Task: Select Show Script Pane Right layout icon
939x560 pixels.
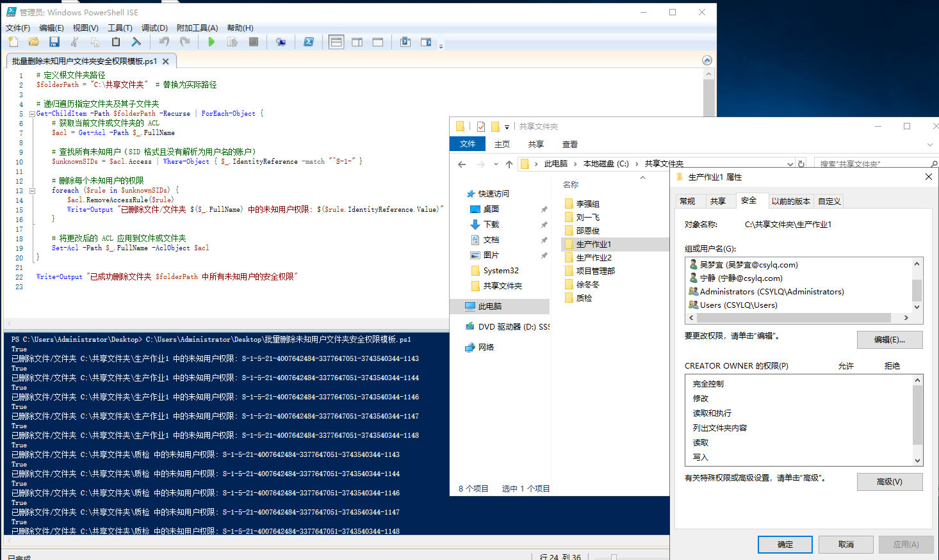Action: pyautogui.click(x=357, y=42)
